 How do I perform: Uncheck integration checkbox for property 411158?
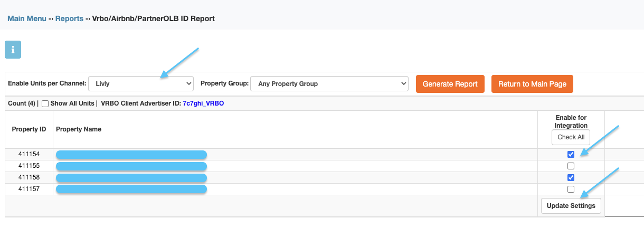pos(571,177)
